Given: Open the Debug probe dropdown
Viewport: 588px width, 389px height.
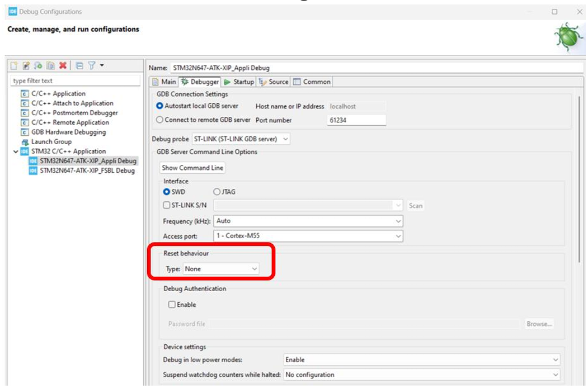Looking at the screenshot, I should pyautogui.click(x=241, y=139).
